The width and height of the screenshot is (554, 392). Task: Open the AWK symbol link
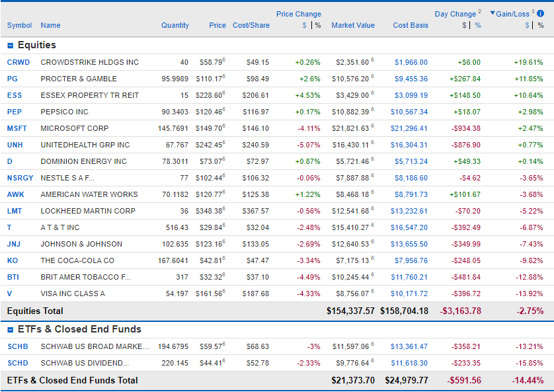[x=16, y=194]
